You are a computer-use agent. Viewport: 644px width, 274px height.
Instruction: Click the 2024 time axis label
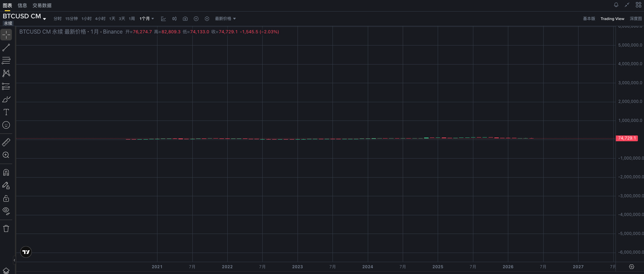[368, 266]
